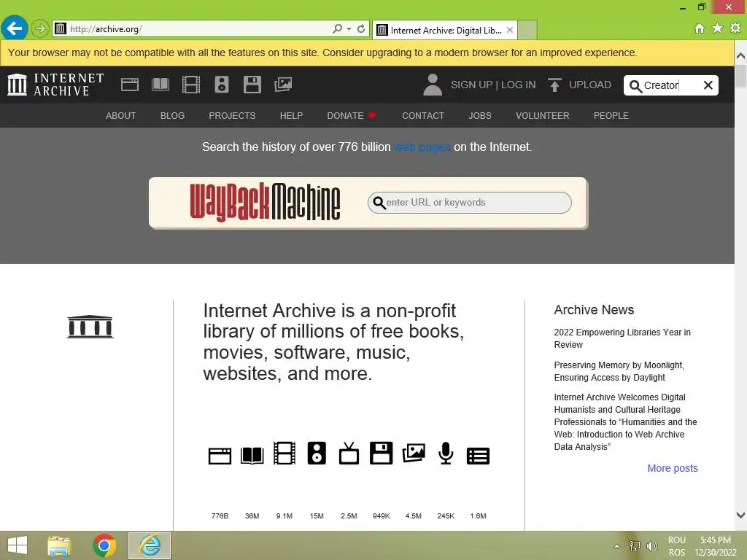
Task: Click the scrollbar up arrow
Action: pyautogui.click(x=741, y=55)
